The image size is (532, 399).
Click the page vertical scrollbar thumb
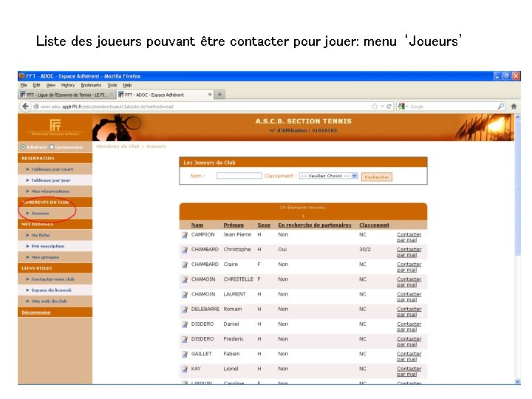tap(517, 188)
